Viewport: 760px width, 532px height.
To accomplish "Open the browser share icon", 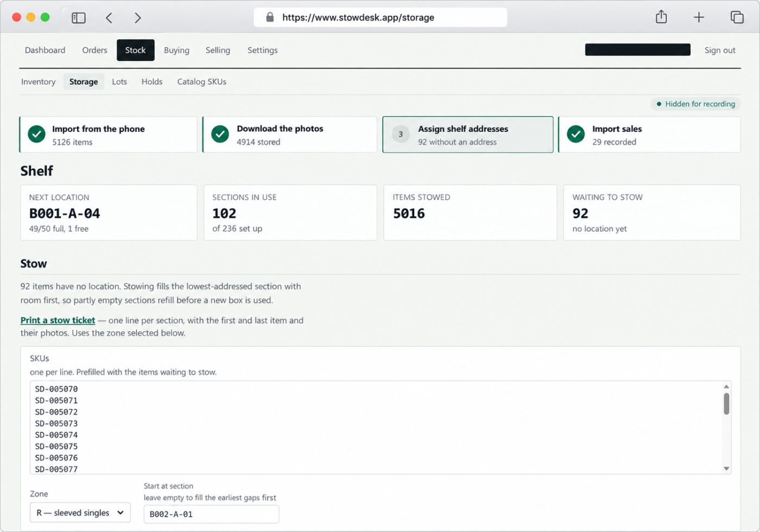I will click(x=661, y=17).
